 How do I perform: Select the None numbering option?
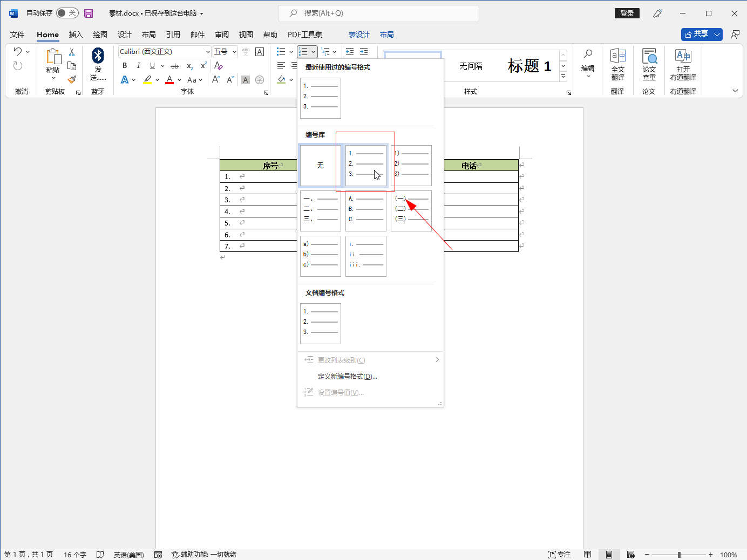pos(321,166)
